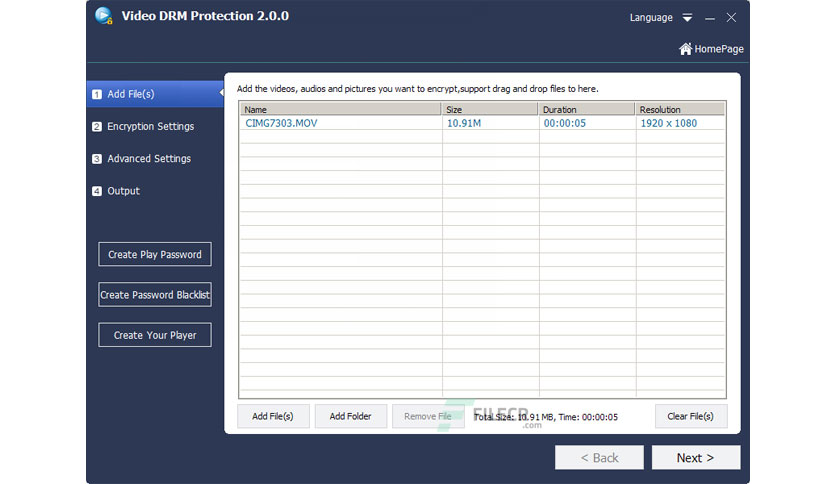Click the step 2 number icon
Screen dimensions: 836x484
click(97, 126)
